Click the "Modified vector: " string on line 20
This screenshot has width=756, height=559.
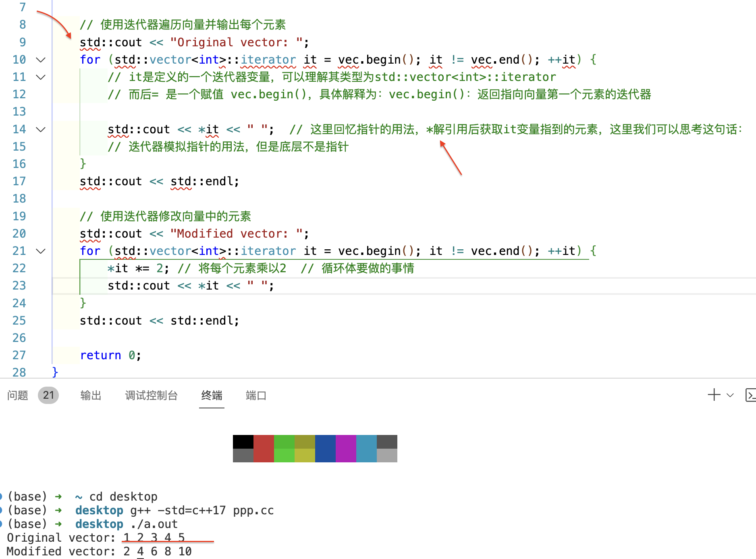(x=237, y=234)
